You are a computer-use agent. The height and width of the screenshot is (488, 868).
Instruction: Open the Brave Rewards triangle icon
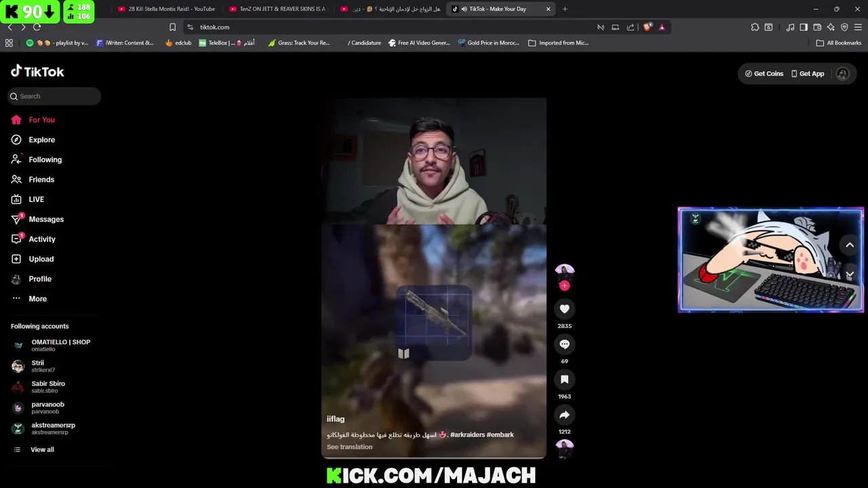662,27
